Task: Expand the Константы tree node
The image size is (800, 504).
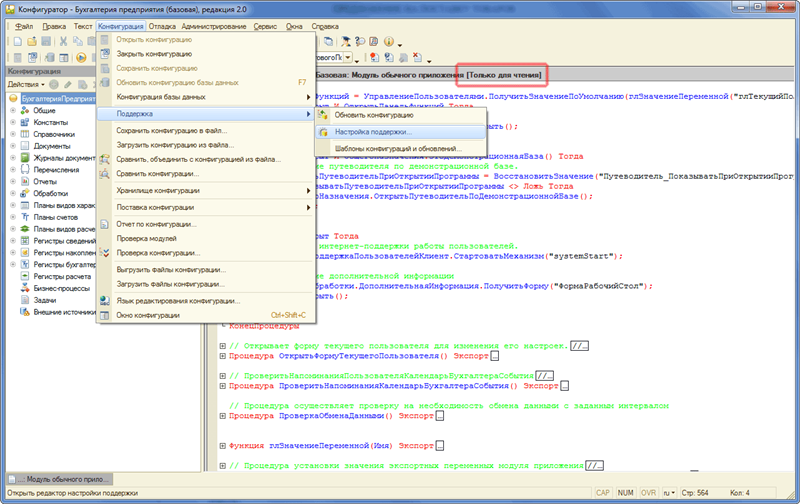Action: click(x=13, y=121)
